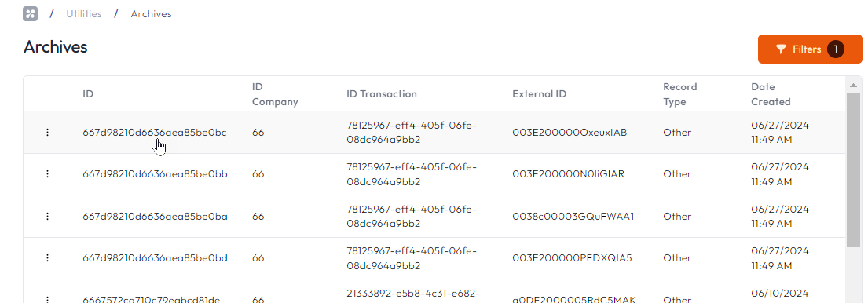The width and height of the screenshot is (868, 303).
Task: Open row menu for record ending be0bd
Action: (x=48, y=258)
